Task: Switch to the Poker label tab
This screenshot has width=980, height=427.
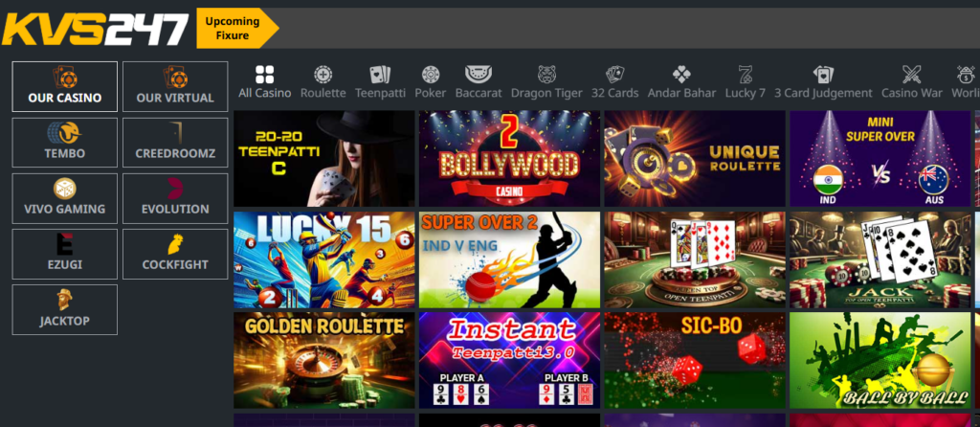Action: (x=431, y=93)
